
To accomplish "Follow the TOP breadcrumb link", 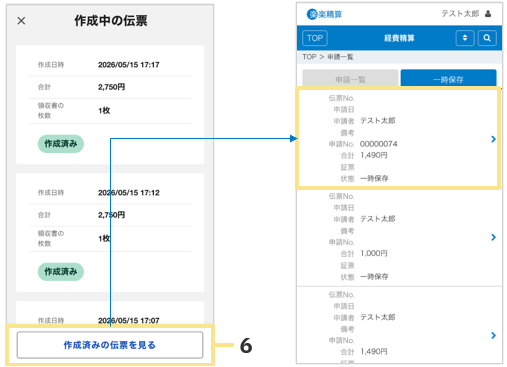I will tap(309, 57).
